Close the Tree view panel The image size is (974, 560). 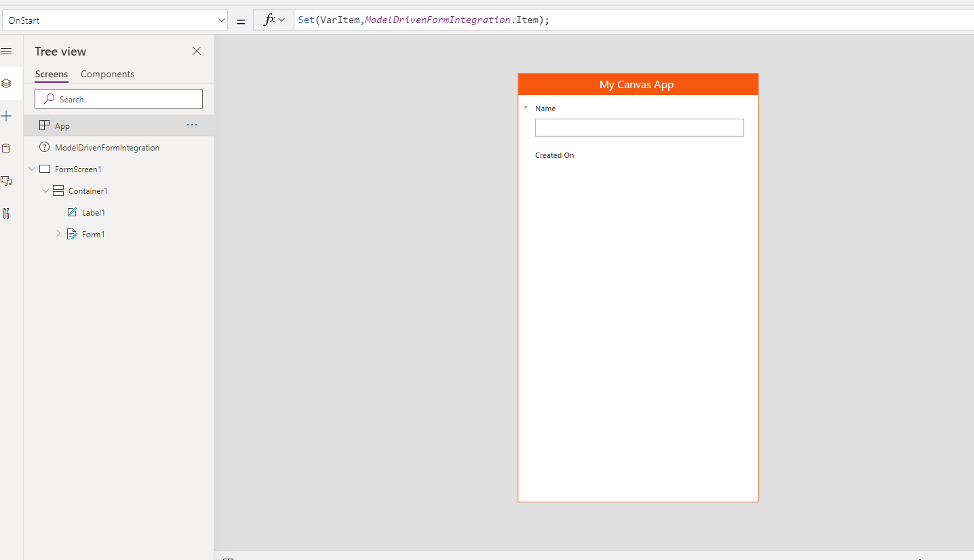click(197, 52)
